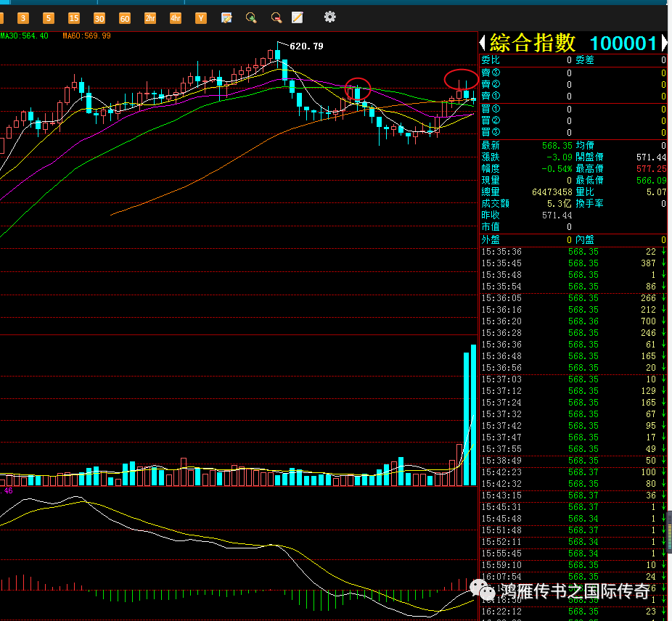Image resolution: width=672 pixels, height=621 pixels.
Task: Click the 市值 label
Action: [x=491, y=227]
